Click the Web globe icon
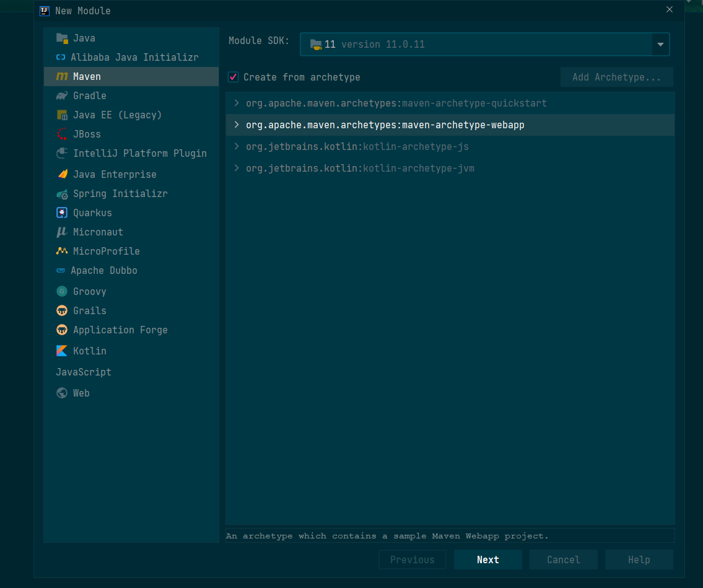Screen dimensions: 703x588 point(62,393)
